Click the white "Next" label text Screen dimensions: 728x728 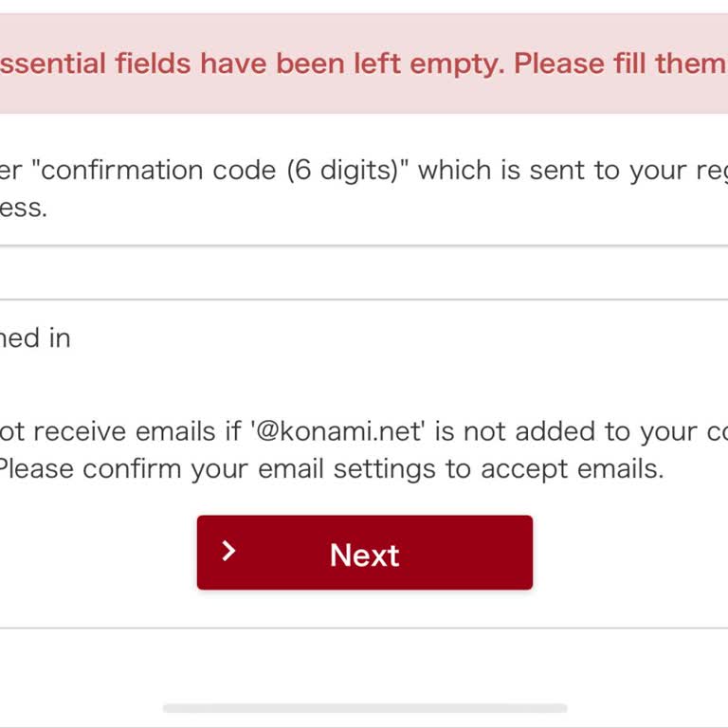coord(364,555)
